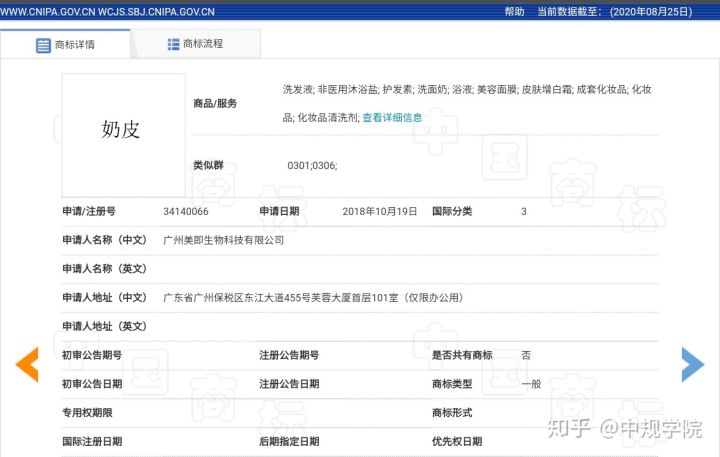This screenshot has height=457, width=720.
Task: Click the 申请人名称（中文） label
Action: pyautogui.click(x=105, y=240)
